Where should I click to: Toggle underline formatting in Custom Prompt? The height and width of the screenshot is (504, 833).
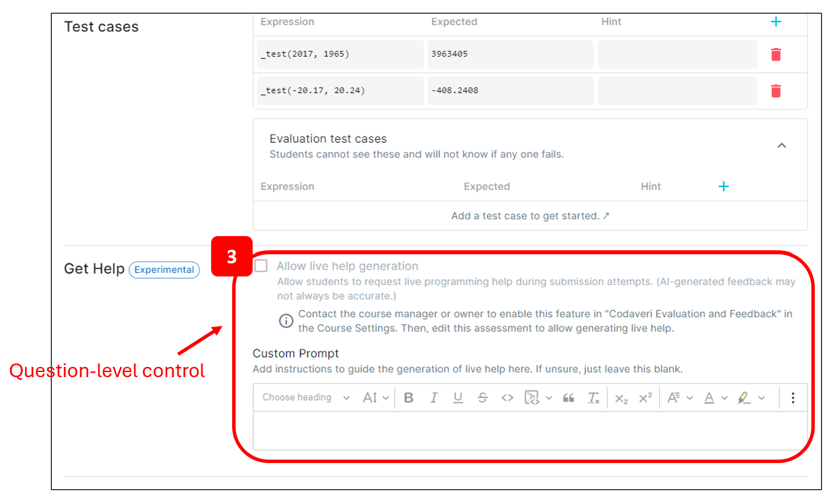click(x=458, y=398)
